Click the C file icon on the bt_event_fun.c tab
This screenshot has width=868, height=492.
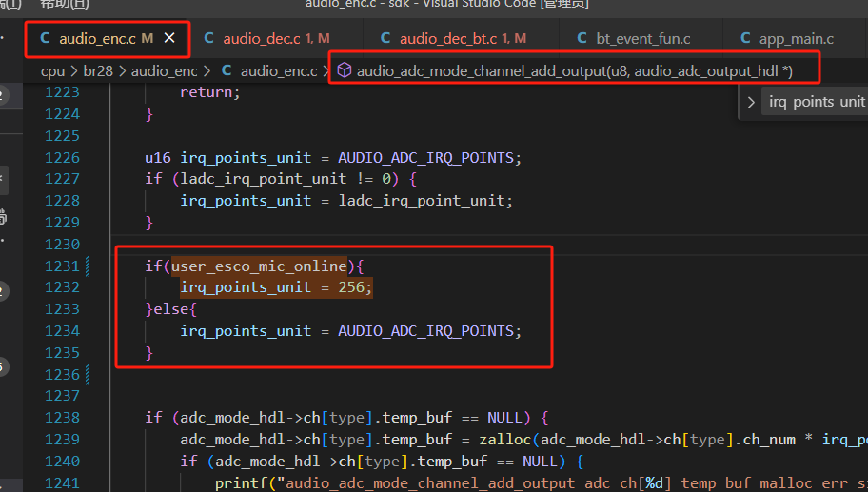(x=582, y=38)
